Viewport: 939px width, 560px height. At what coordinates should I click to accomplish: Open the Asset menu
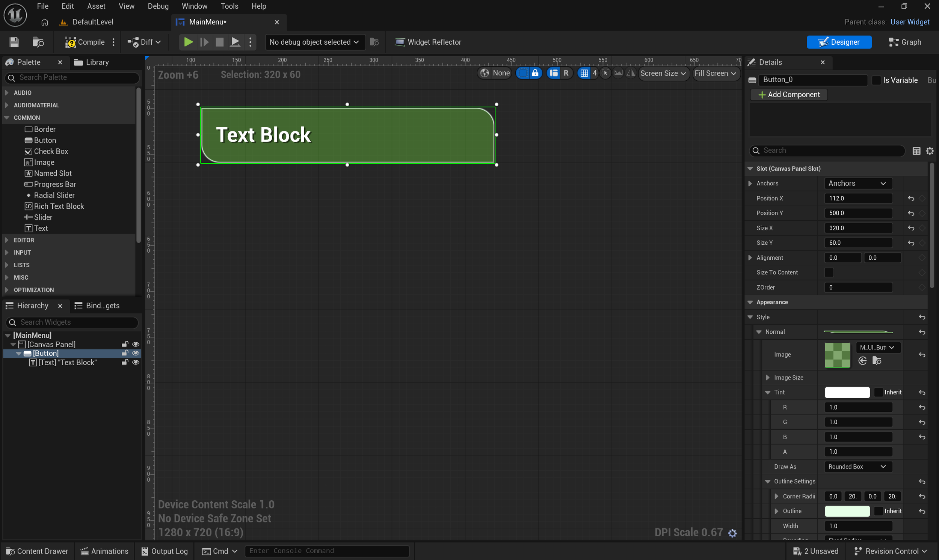pyautogui.click(x=96, y=6)
